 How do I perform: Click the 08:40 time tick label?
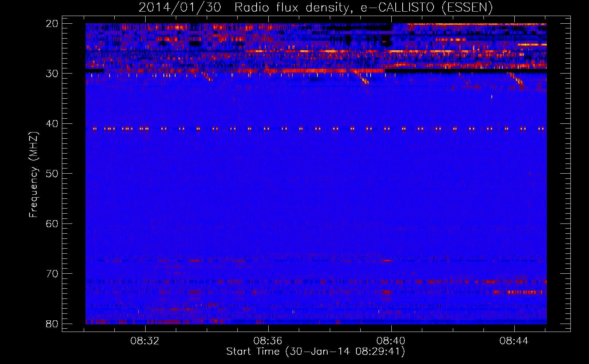coord(391,341)
